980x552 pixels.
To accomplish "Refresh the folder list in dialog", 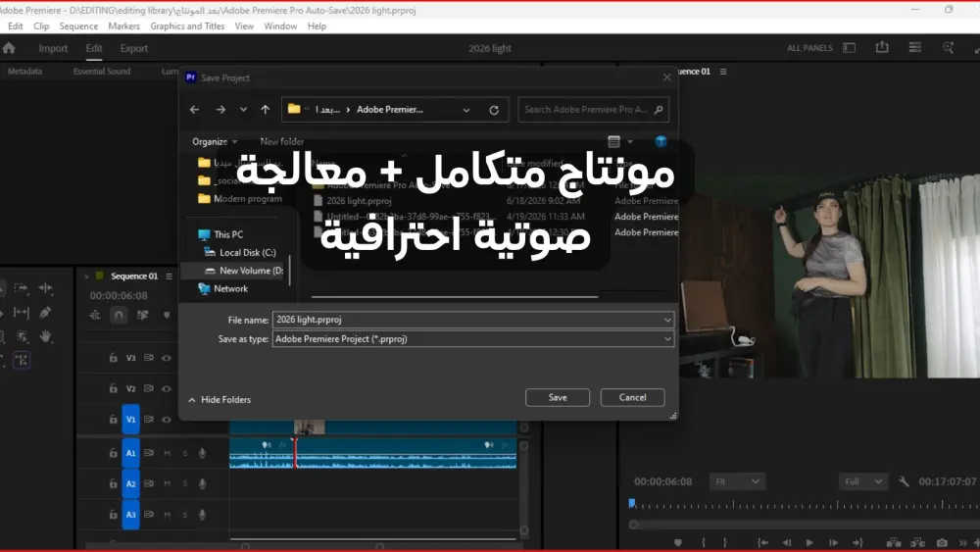I will tap(494, 110).
